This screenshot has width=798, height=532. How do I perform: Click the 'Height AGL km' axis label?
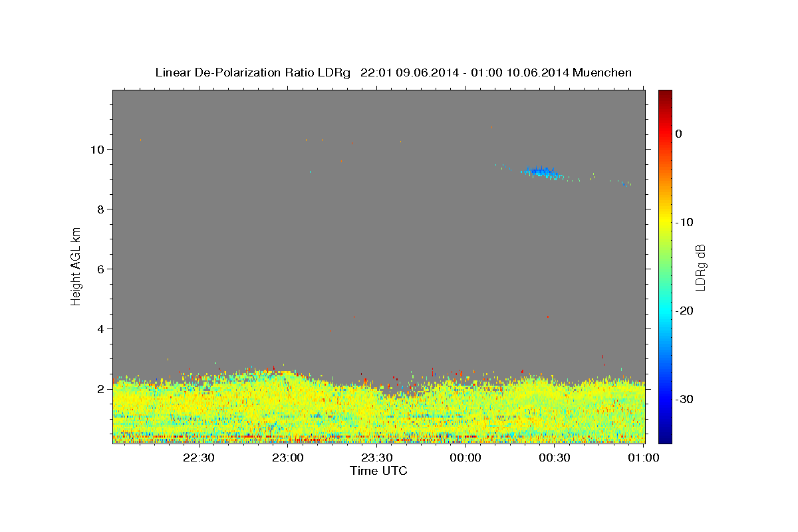[x=76, y=265]
